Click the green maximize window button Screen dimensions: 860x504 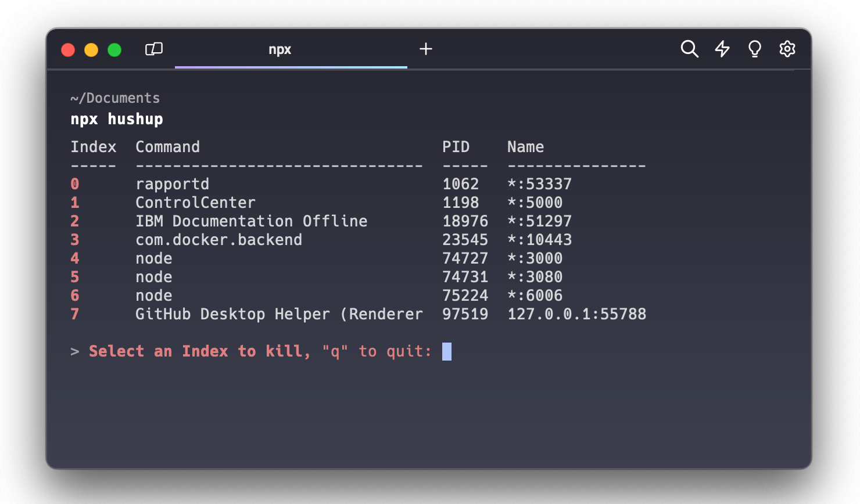pyautogui.click(x=114, y=50)
